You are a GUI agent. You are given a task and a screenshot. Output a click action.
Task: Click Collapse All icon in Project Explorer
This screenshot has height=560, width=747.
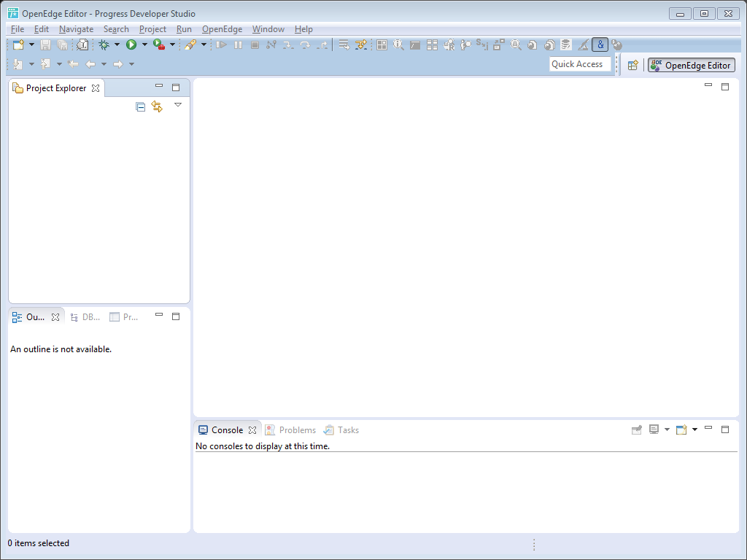pyautogui.click(x=140, y=106)
